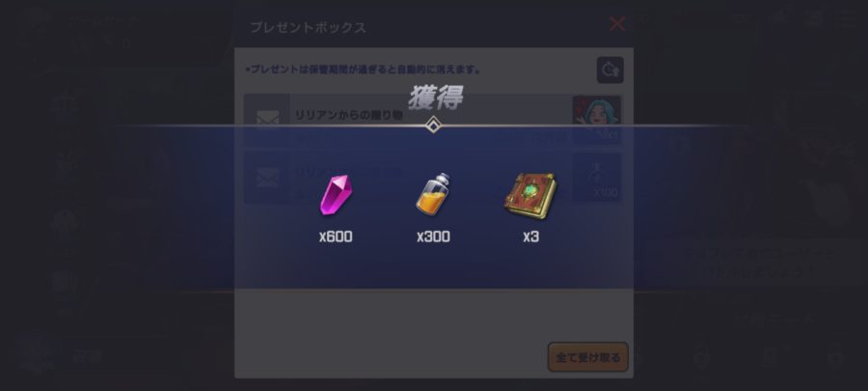868x391 pixels.
Task: Close the プレゼントボックス with red X
Action: pos(617,24)
